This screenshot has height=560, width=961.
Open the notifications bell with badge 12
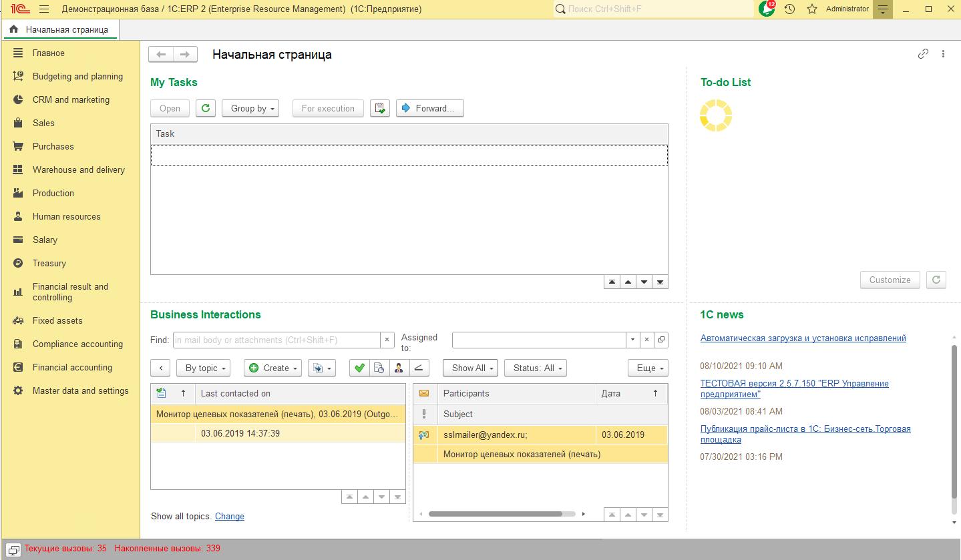pyautogui.click(x=767, y=9)
